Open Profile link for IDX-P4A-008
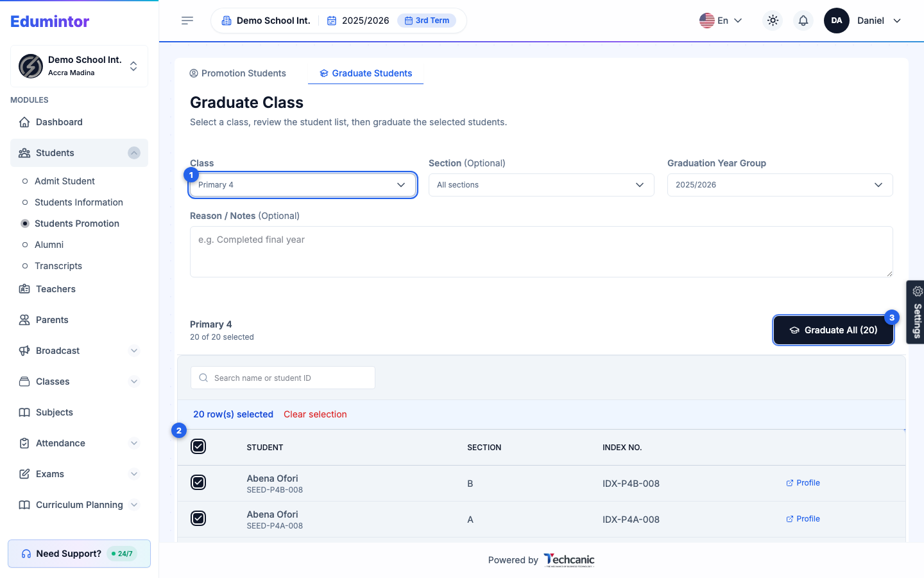This screenshot has height=578, width=924. click(803, 519)
